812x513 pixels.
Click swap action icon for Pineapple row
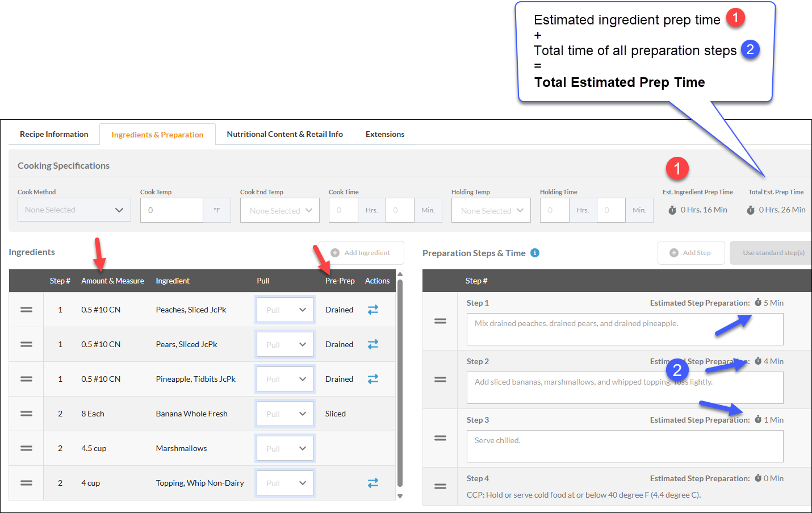tap(372, 379)
